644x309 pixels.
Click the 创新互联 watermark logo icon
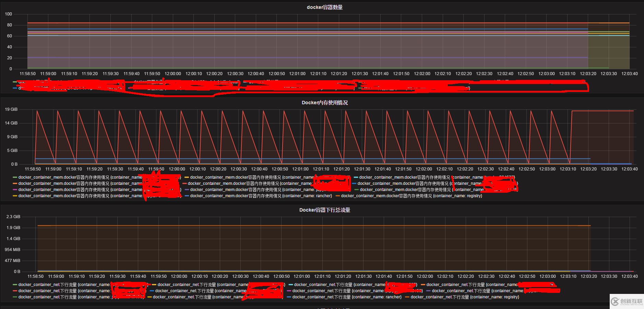tap(615, 301)
